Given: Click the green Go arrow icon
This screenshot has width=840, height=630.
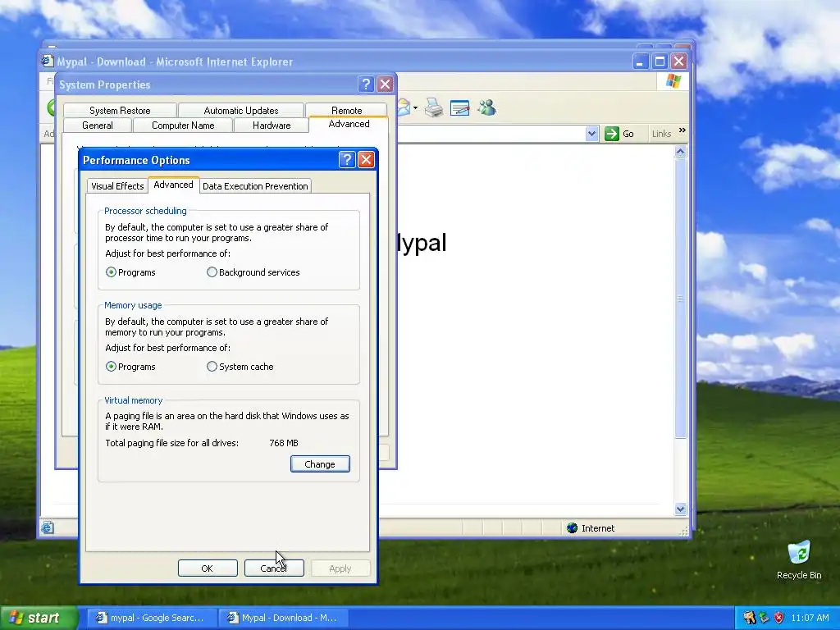Looking at the screenshot, I should tap(612, 134).
